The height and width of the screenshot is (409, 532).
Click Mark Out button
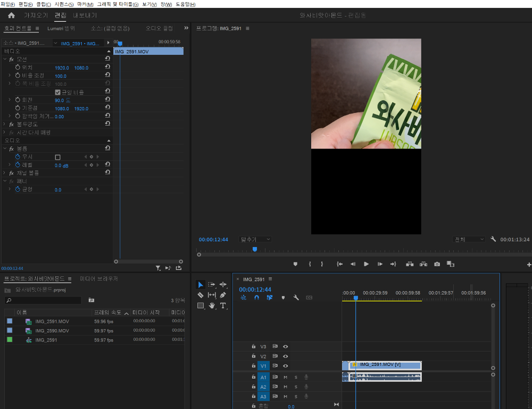[x=322, y=264]
